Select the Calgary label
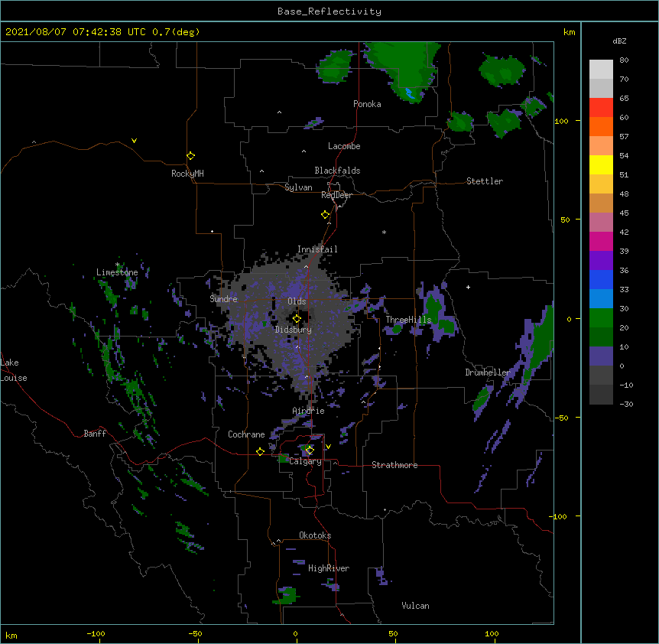Image resolution: width=659 pixels, height=644 pixels. click(x=305, y=461)
